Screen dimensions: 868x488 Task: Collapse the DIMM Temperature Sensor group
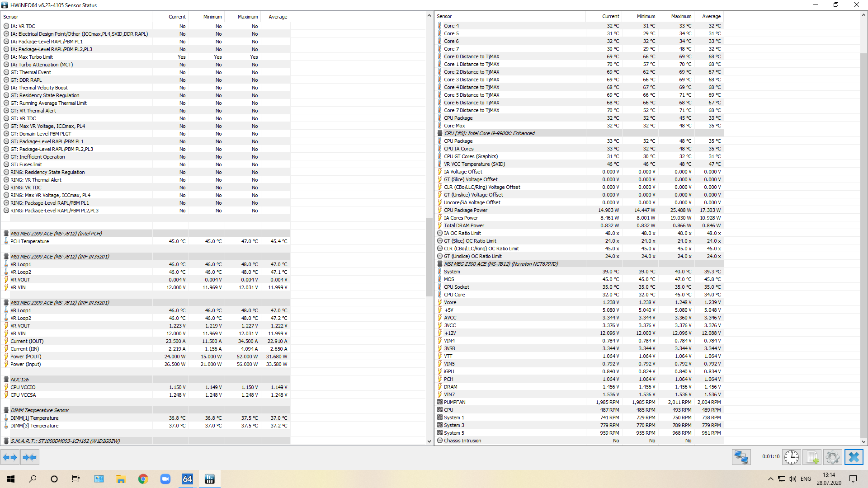click(39, 410)
